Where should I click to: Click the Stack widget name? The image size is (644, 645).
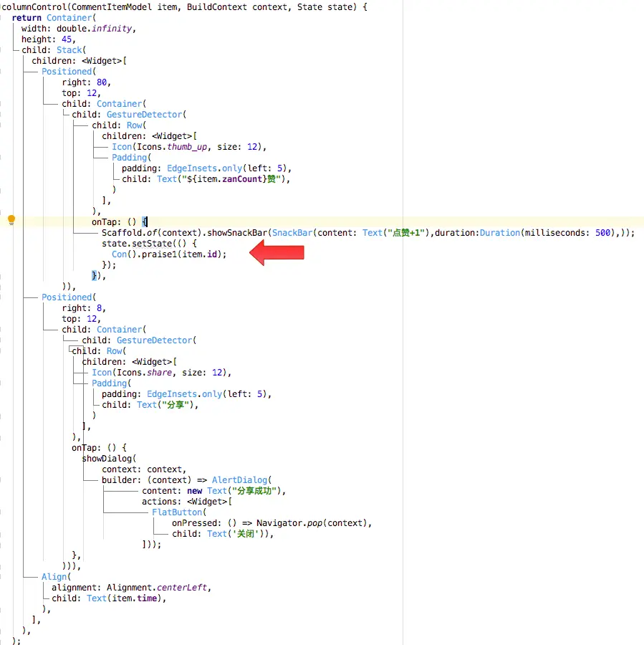click(x=69, y=49)
